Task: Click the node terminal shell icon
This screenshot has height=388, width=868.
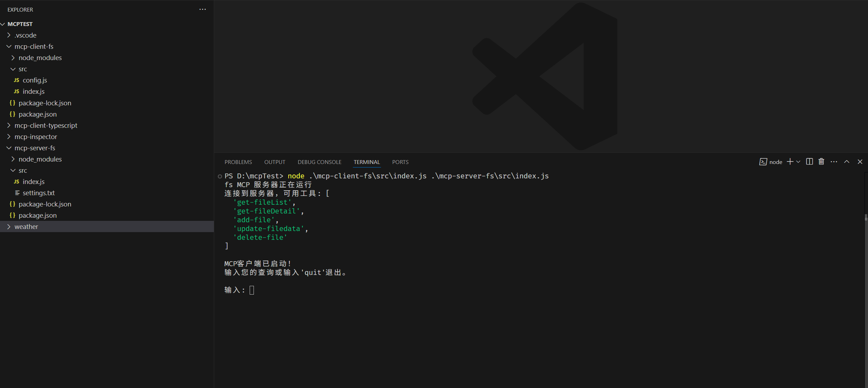Action: point(763,162)
